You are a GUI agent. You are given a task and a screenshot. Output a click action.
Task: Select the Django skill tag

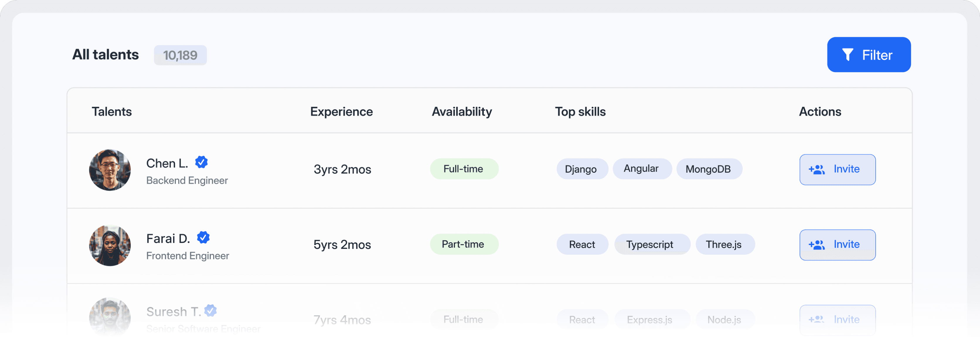coord(580,169)
